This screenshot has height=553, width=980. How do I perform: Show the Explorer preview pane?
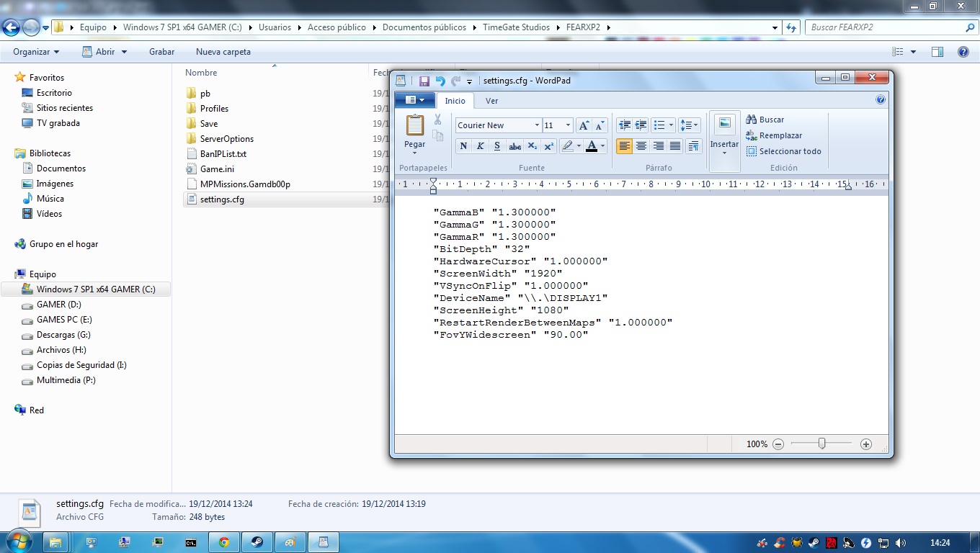[x=937, y=52]
